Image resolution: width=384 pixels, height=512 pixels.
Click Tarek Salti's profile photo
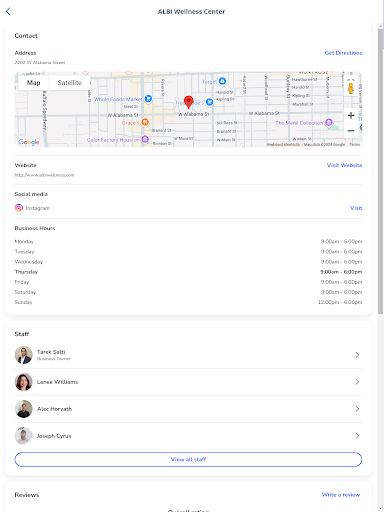[x=24, y=355]
